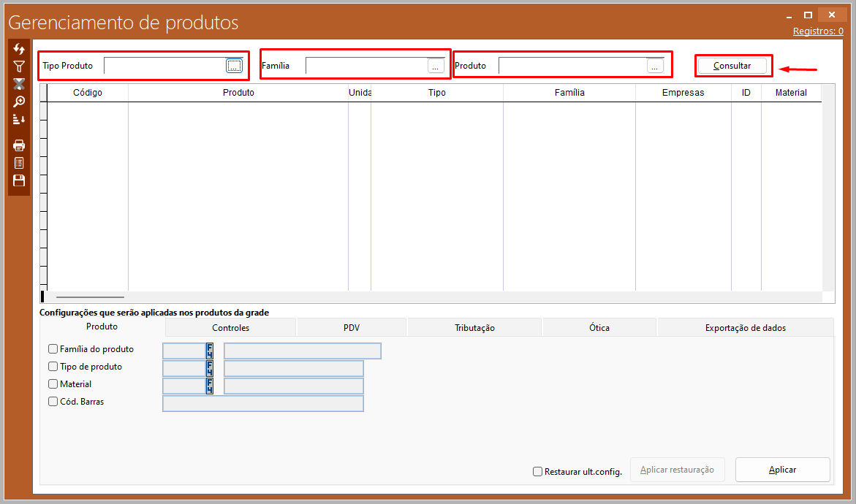The height and width of the screenshot is (504, 856).
Task: Click the report list icon
Action: (19, 163)
